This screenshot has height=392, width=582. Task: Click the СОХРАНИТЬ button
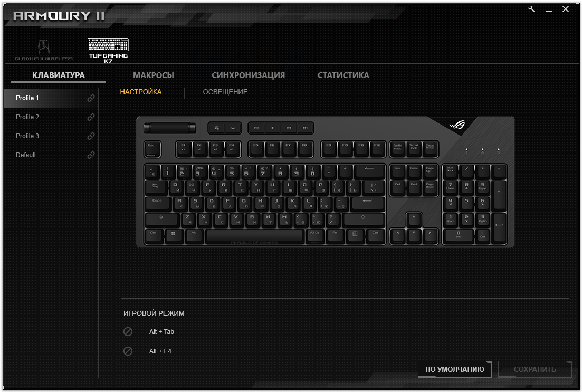535,369
